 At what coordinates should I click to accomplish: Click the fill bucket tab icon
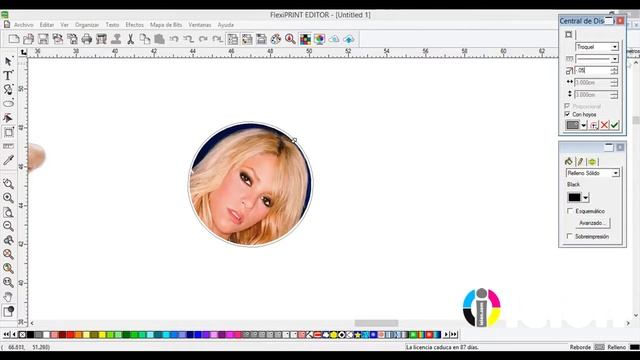click(x=569, y=161)
